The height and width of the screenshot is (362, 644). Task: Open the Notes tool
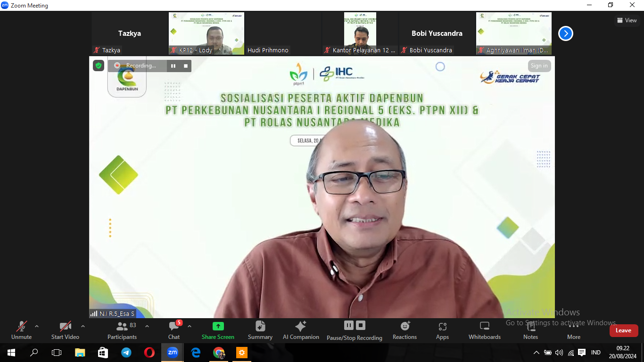click(x=530, y=330)
